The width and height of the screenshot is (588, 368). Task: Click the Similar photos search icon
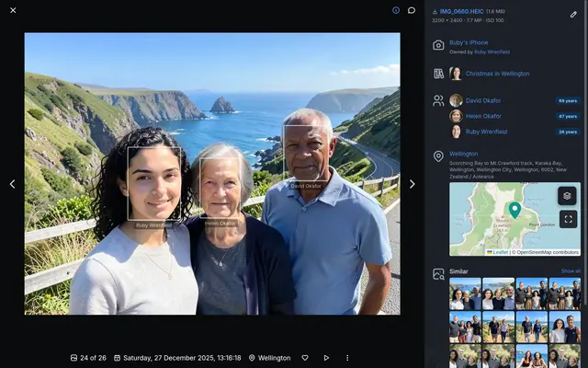tap(438, 274)
